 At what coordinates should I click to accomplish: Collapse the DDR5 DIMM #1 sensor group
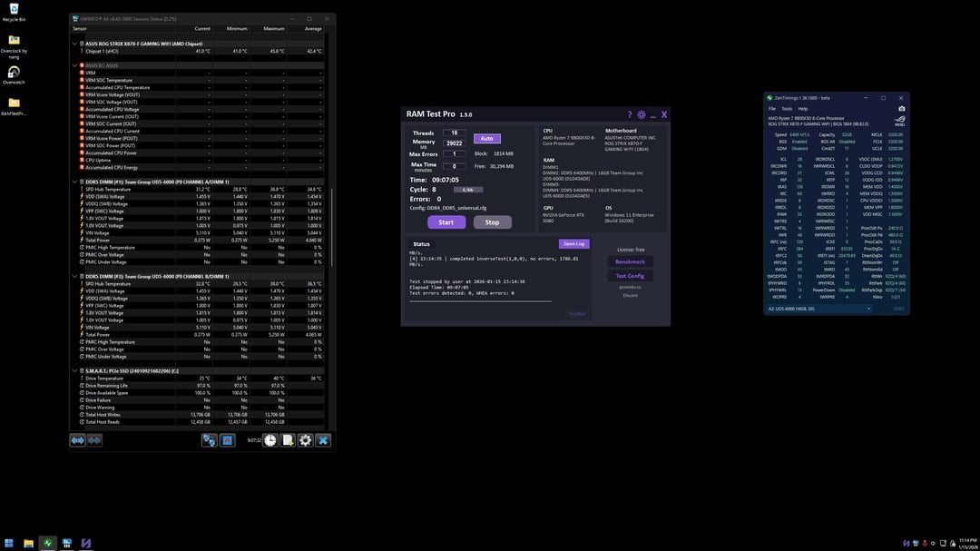coord(74,182)
